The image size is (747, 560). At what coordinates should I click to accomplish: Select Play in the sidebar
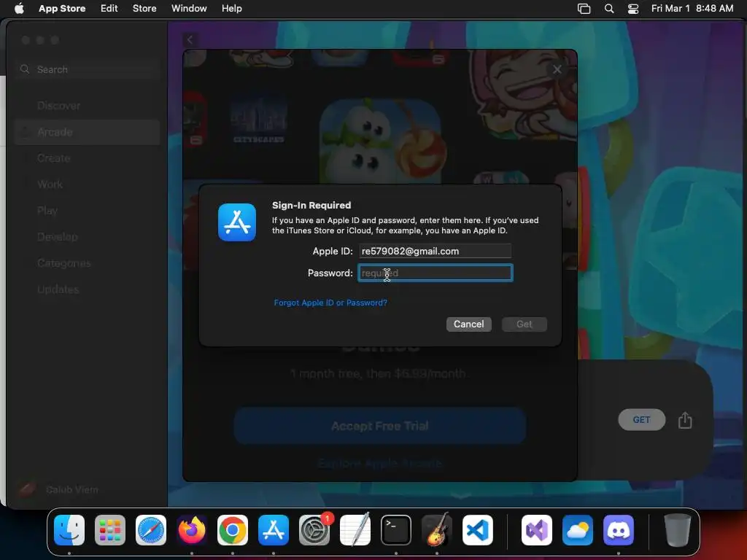(87, 211)
